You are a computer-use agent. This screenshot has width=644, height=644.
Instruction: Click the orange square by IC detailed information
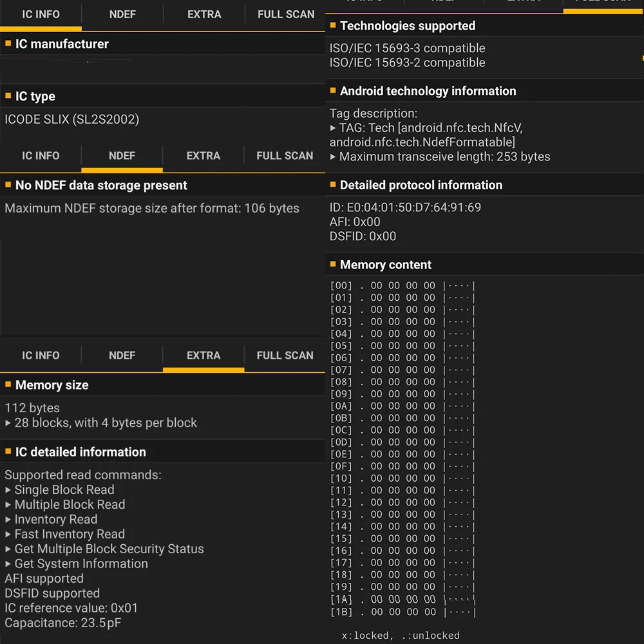[x=8, y=451]
